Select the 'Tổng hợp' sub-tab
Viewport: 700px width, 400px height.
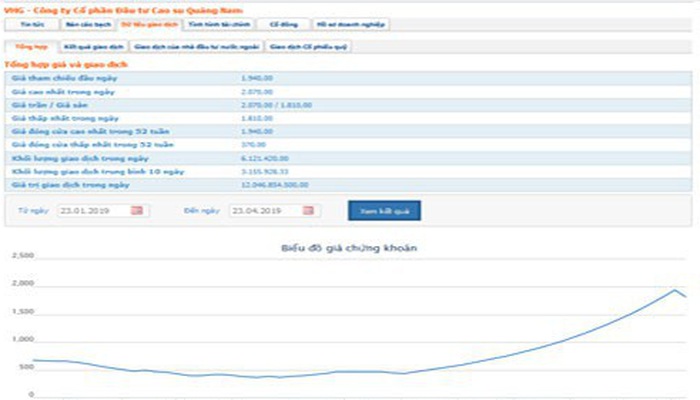pyautogui.click(x=28, y=46)
